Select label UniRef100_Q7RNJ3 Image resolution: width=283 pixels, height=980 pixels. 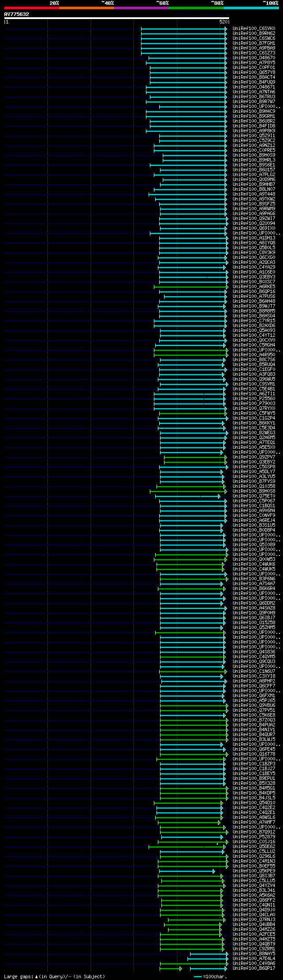click(x=254, y=919)
